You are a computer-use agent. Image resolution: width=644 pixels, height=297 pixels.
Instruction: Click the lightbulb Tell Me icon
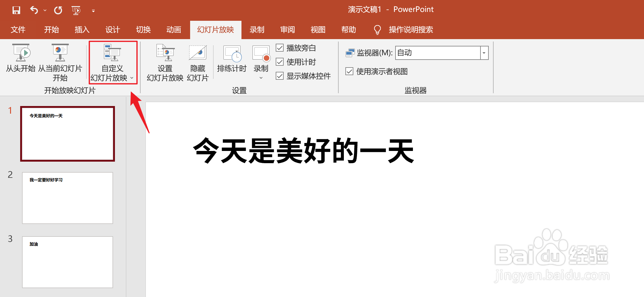[x=377, y=30]
